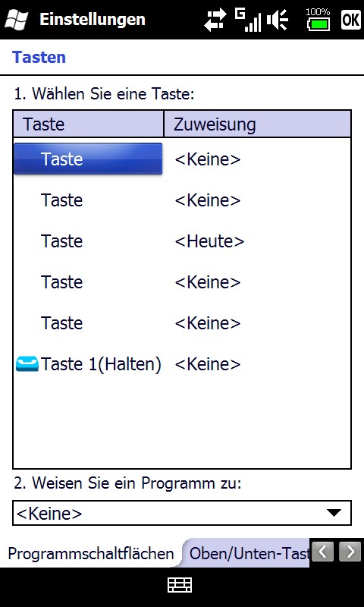This screenshot has height=607, width=364.
Task: Expand the program assignment dropdown arrow
Action: coord(334,513)
